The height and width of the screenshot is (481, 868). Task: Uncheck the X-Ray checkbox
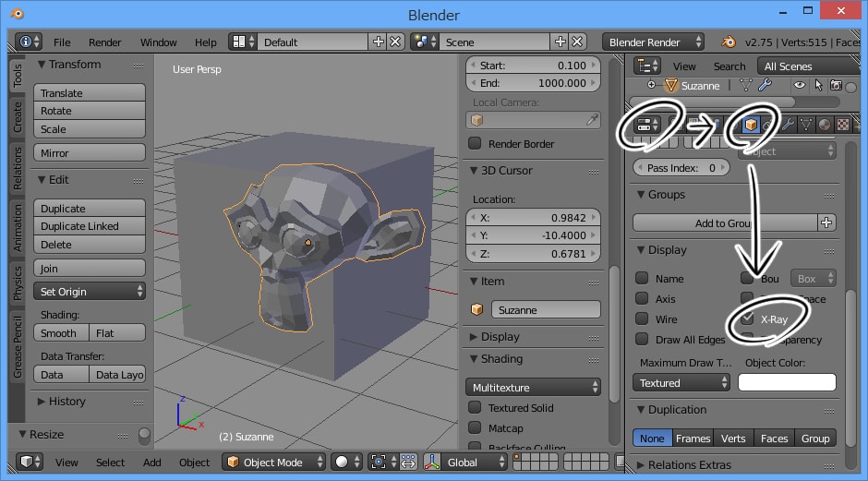747,319
